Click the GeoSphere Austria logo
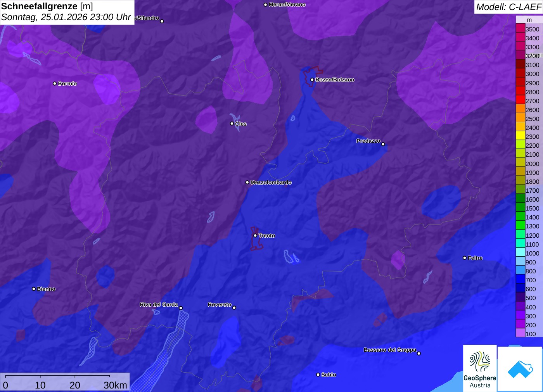The width and height of the screenshot is (543, 392). 480,368
